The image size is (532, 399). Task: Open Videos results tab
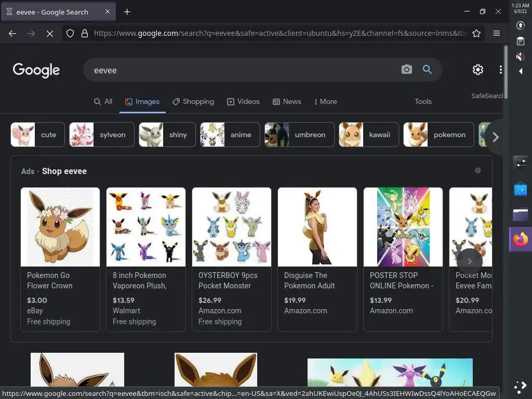tap(243, 101)
